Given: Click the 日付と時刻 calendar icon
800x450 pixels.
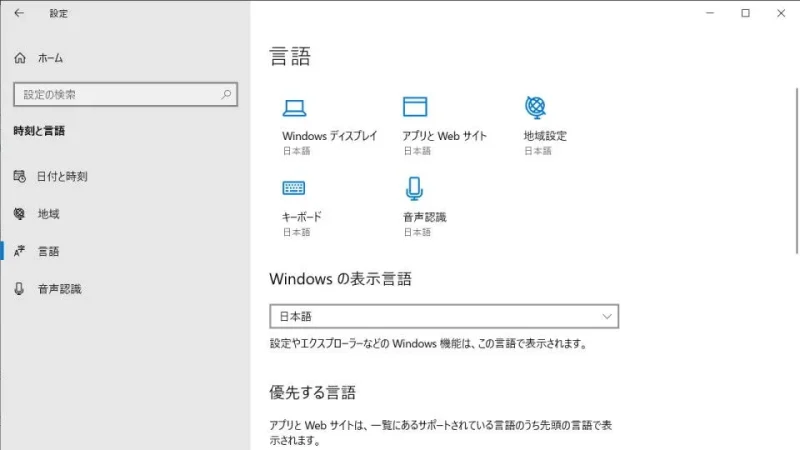Looking at the screenshot, I should pyautogui.click(x=19, y=177).
